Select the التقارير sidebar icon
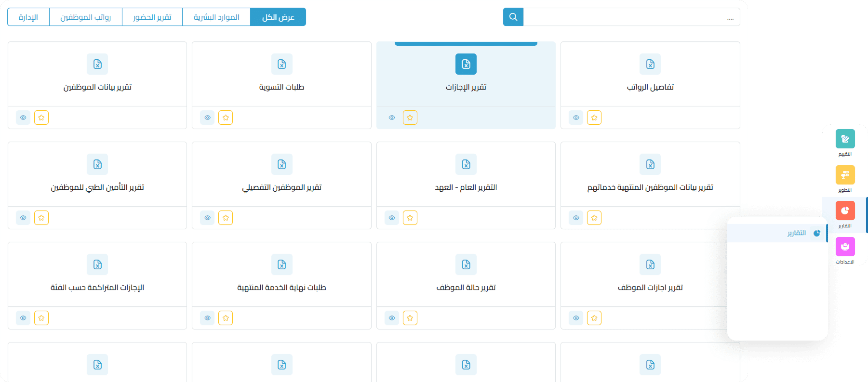 pyautogui.click(x=845, y=211)
